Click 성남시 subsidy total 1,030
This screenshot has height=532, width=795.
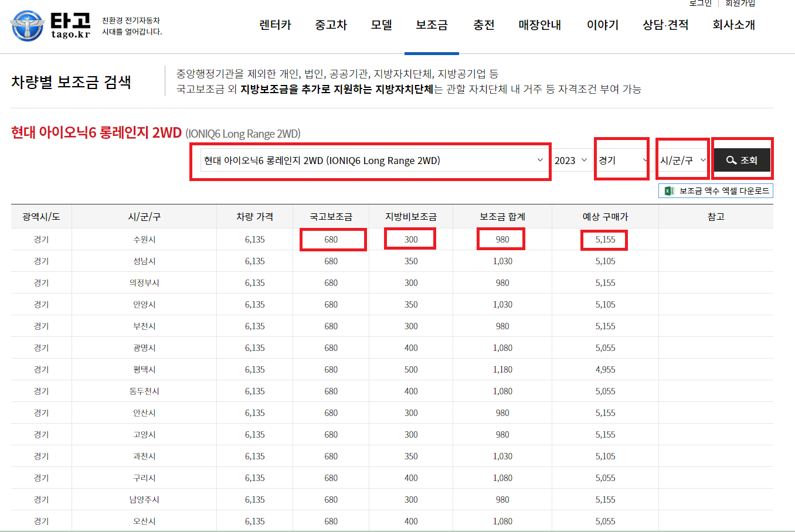502,261
